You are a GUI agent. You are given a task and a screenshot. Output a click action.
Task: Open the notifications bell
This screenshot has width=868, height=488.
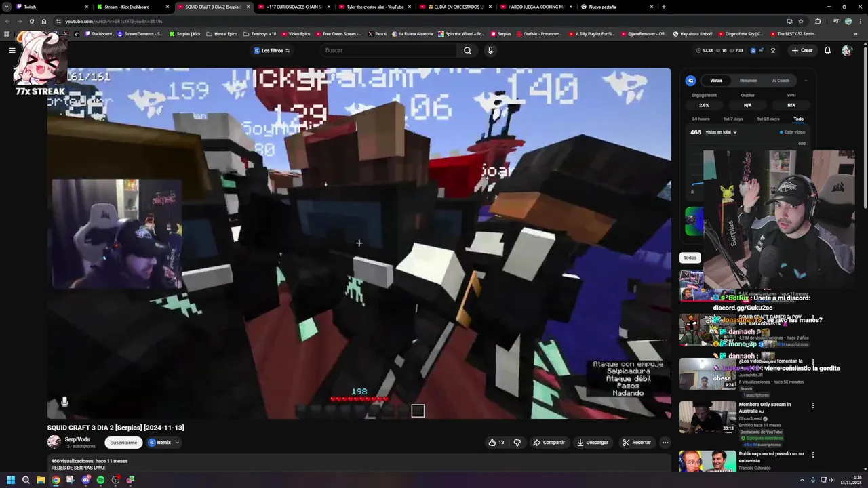[x=827, y=50]
